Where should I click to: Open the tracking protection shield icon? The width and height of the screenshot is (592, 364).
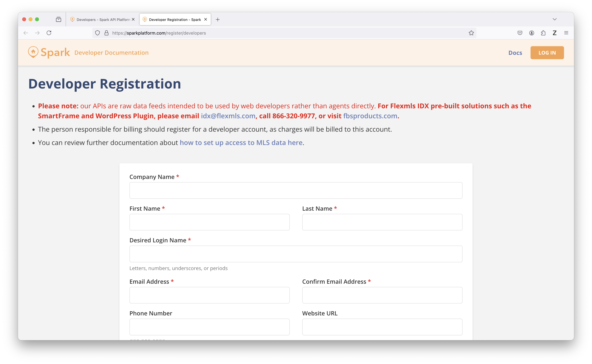[x=97, y=33]
